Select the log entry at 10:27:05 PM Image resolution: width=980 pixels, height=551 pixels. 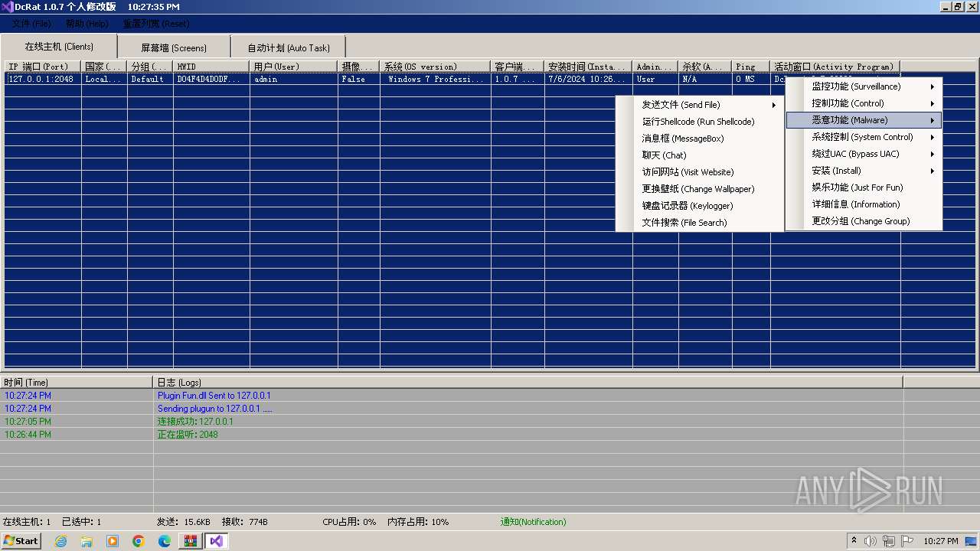pyautogui.click(x=452, y=422)
